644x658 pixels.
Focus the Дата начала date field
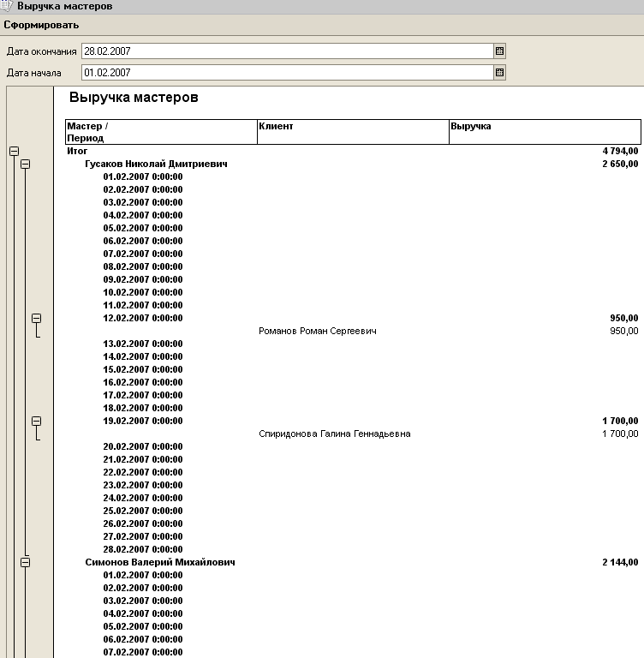click(x=288, y=73)
